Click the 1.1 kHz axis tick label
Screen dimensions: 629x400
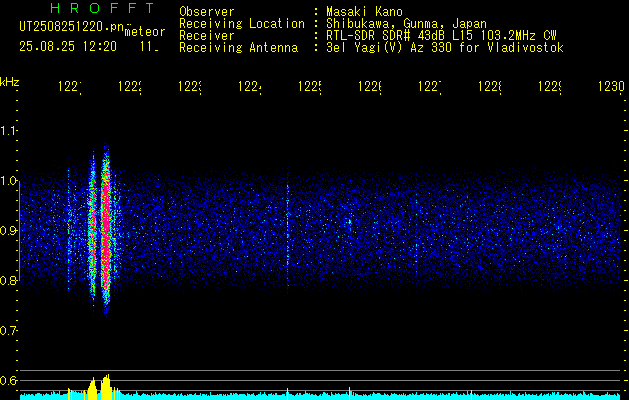pos(9,131)
